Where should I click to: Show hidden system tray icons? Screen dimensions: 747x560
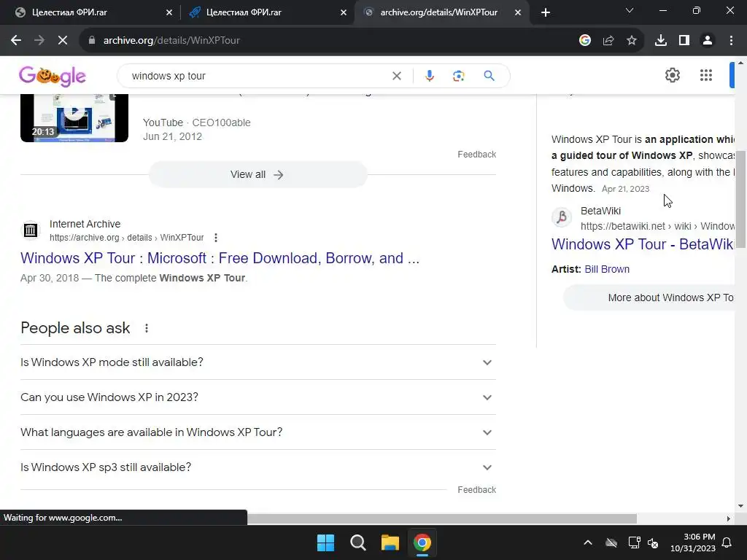(588, 542)
